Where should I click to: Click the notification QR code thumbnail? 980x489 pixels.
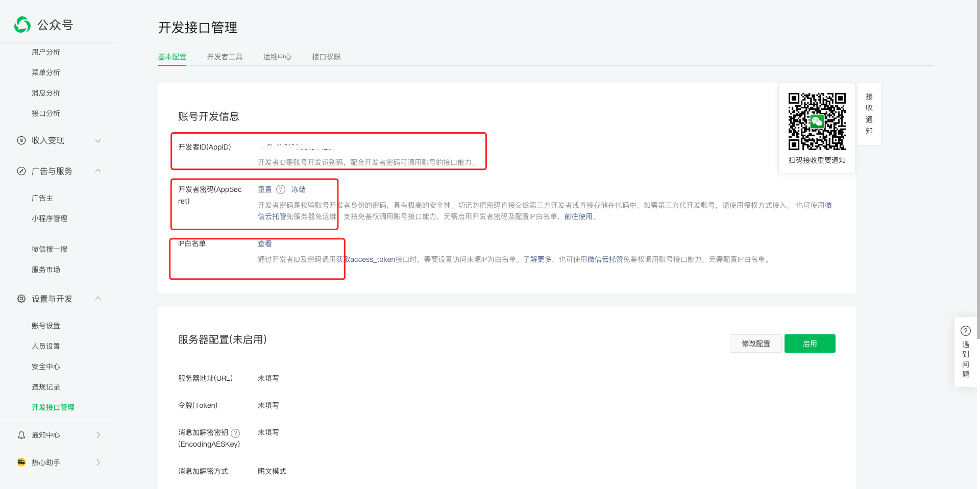(x=816, y=120)
